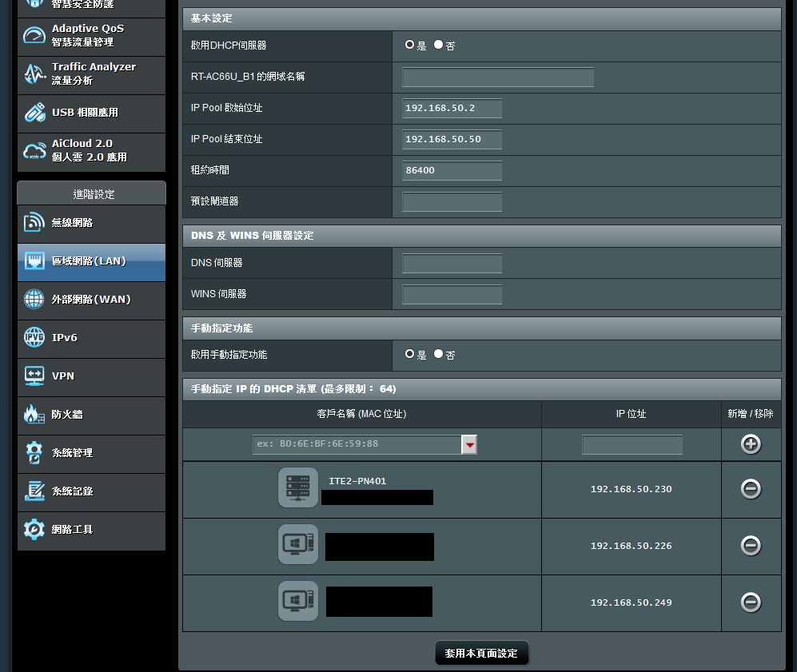The width and height of the screenshot is (797, 672).
Task: Click 客戶名稱 (MAC 位址) column header
Action: (361, 414)
